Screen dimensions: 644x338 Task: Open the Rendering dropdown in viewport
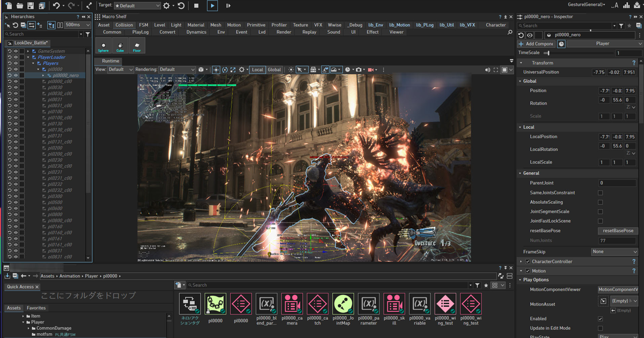pos(177,70)
